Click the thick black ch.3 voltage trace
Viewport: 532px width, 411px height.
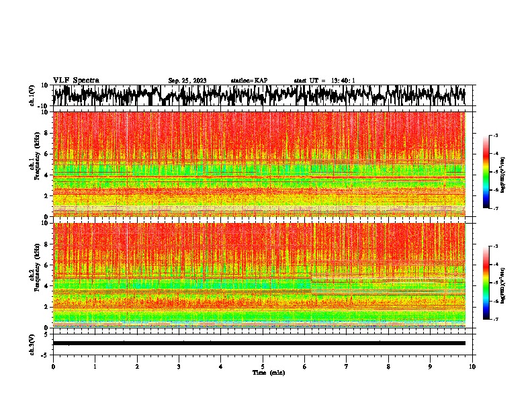point(259,343)
